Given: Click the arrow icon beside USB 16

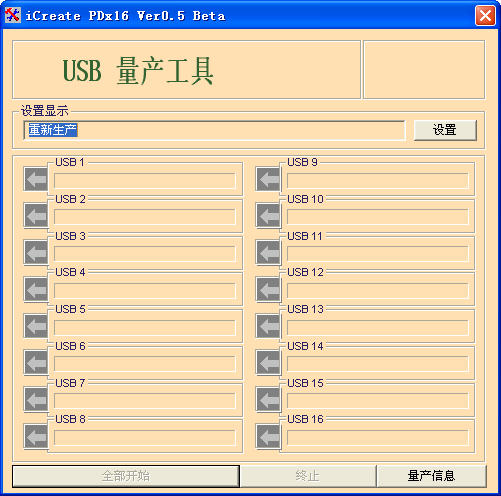Looking at the screenshot, I should 268,436.
